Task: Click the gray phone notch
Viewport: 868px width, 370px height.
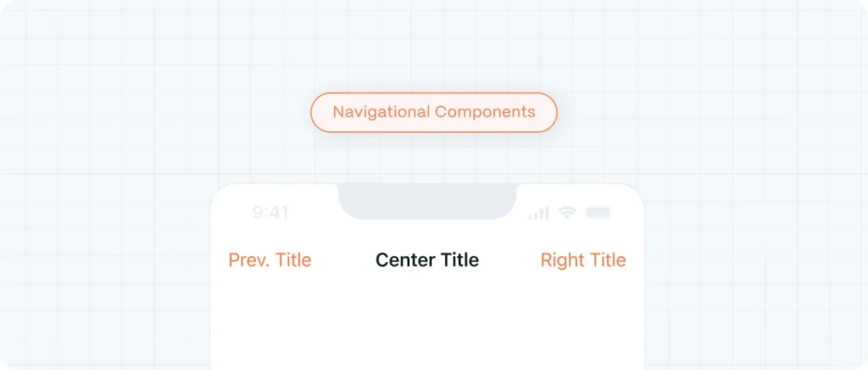Action: 427,202
